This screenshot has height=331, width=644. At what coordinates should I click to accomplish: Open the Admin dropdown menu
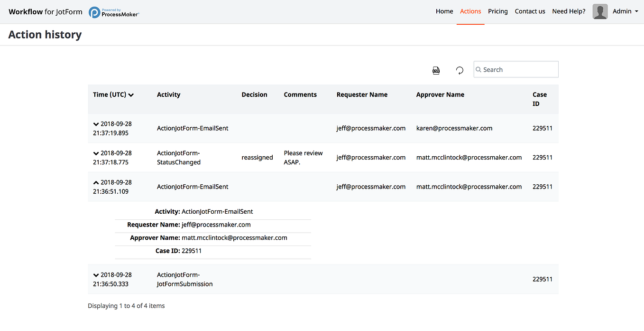625,11
